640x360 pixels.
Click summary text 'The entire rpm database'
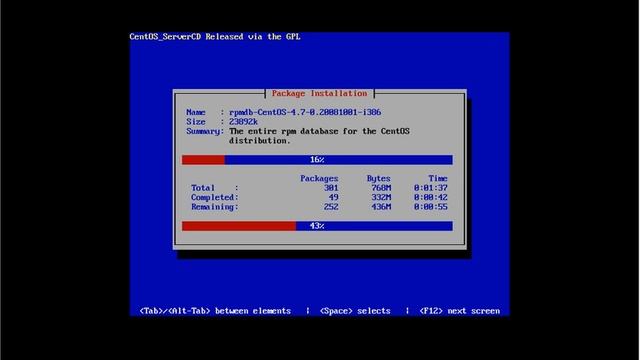point(284,131)
